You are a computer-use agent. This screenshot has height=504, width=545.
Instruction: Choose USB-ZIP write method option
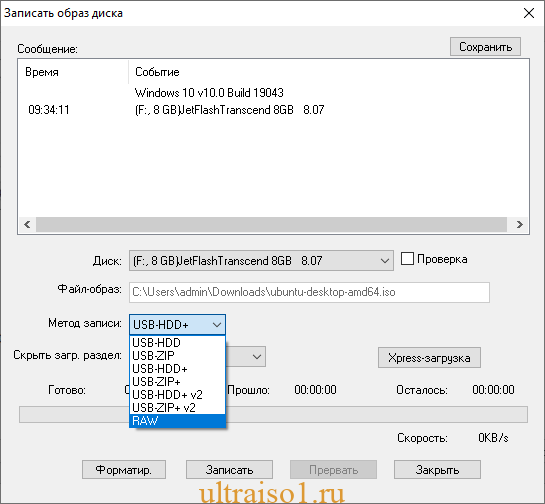click(x=177, y=356)
